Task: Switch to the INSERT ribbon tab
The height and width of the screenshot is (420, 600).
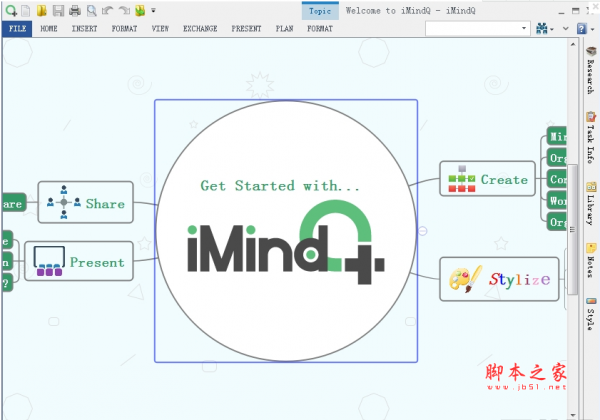Action: [x=85, y=29]
